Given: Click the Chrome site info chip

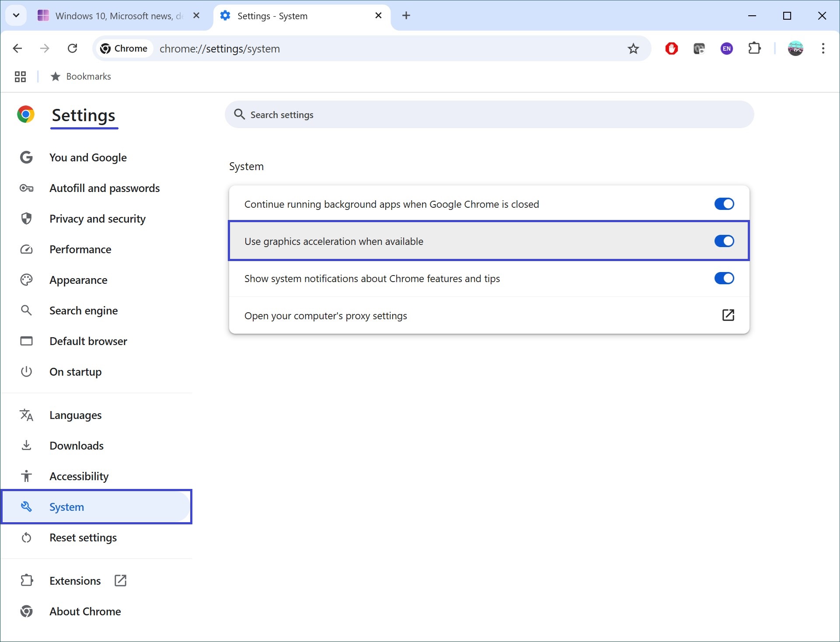Looking at the screenshot, I should click(x=124, y=49).
